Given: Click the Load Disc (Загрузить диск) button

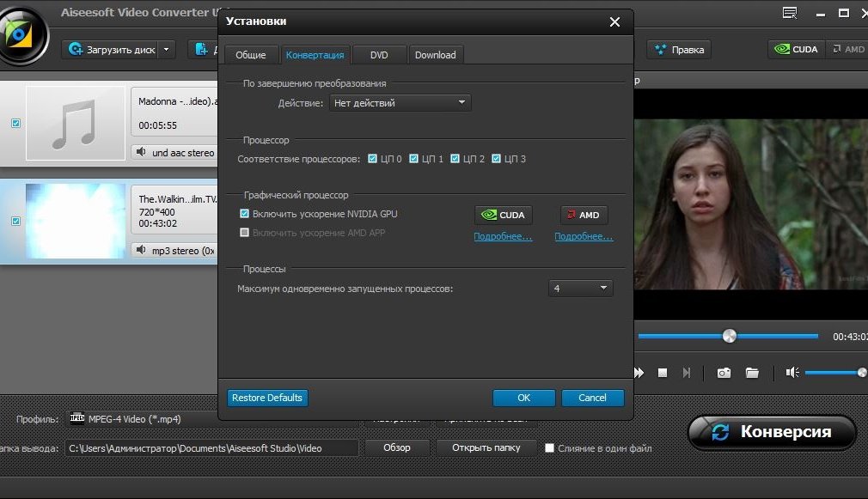Looking at the screenshot, I should point(112,50).
